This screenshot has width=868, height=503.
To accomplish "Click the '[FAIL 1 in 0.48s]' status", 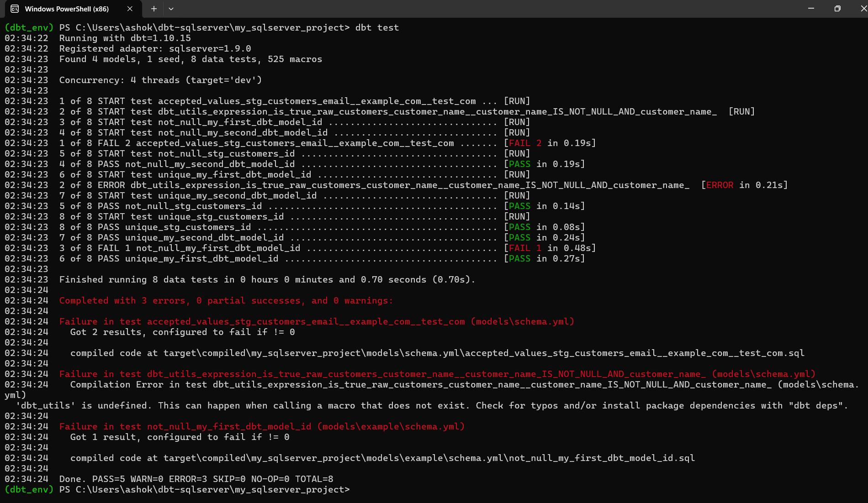I will pyautogui.click(x=550, y=248).
